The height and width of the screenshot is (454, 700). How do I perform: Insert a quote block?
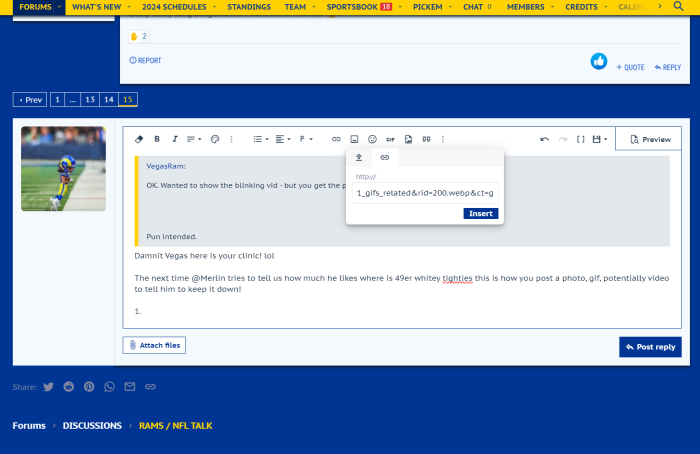click(x=426, y=139)
